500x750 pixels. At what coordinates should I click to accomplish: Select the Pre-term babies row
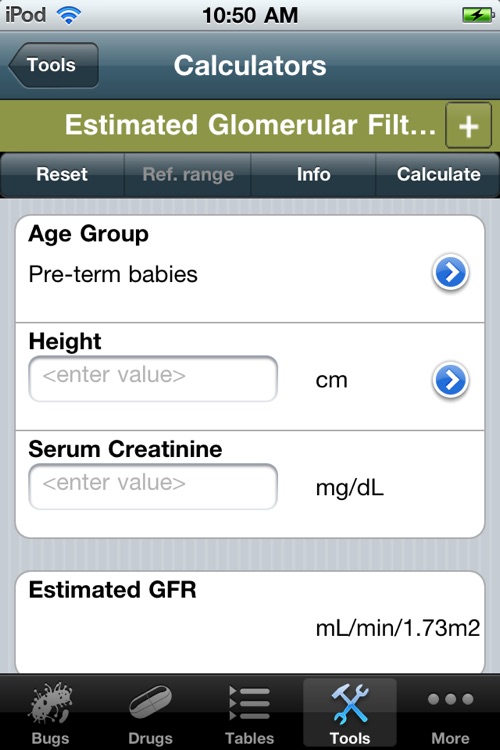(250, 269)
